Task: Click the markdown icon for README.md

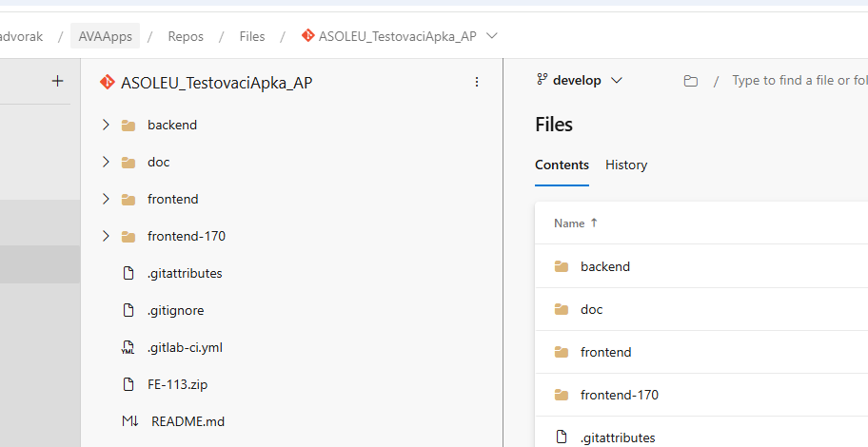Action: (x=130, y=421)
